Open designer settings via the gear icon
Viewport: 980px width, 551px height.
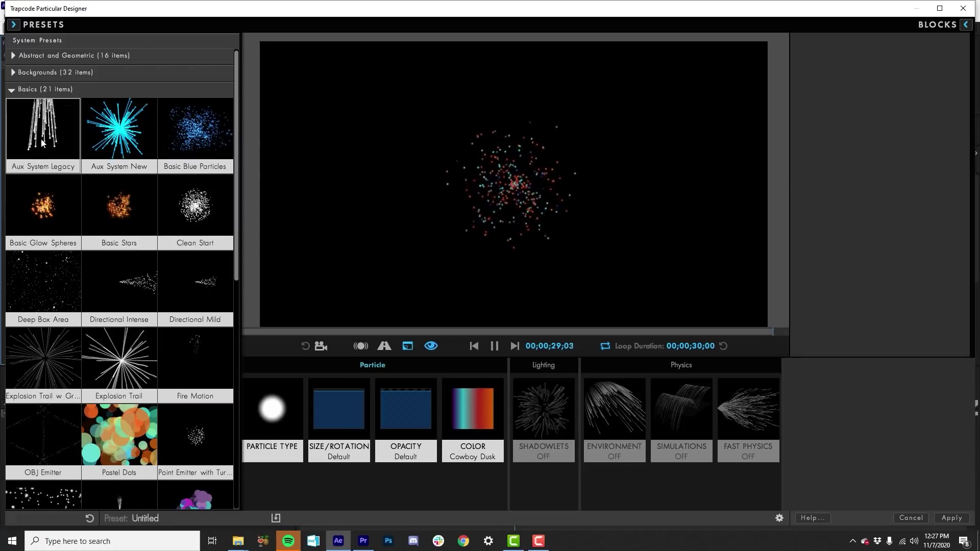pyautogui.click(x=779, y=518)
